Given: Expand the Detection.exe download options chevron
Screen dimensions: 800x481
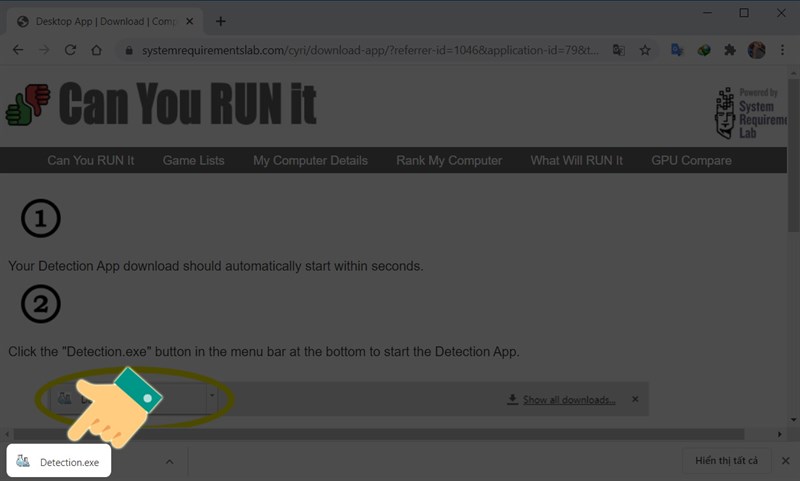Looking at the screenshot, I should pos(169,462).
